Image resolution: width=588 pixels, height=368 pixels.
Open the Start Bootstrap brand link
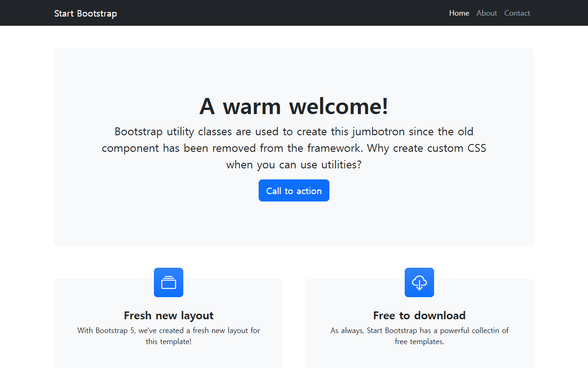85,13
